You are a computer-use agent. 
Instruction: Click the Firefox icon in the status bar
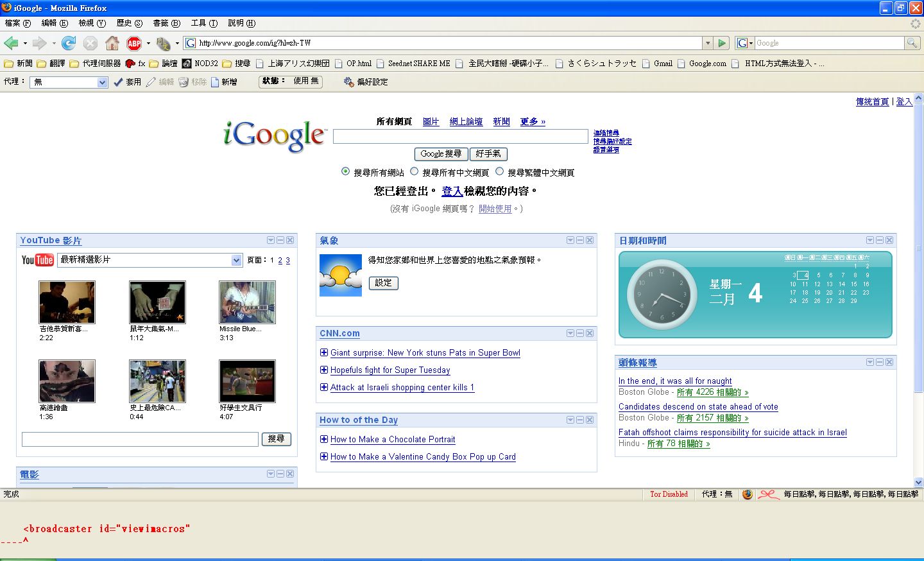(x=748, y=494)
